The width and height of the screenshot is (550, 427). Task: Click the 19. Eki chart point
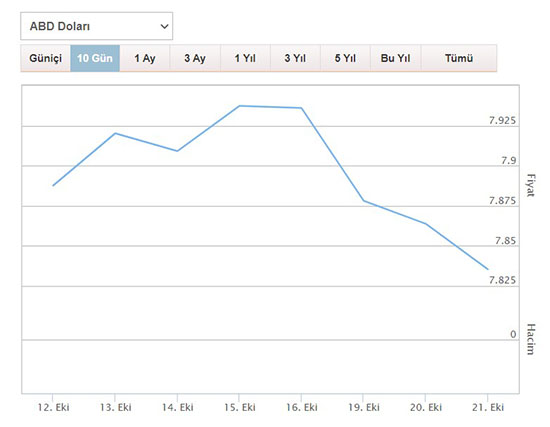point(364,201)
